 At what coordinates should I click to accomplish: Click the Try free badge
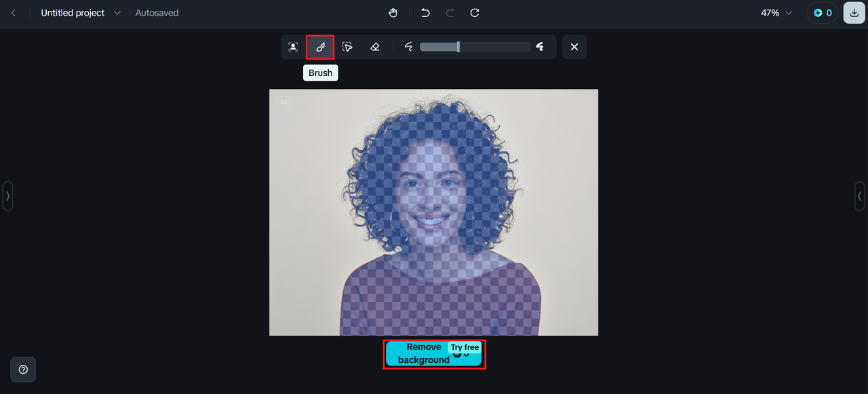tap(465, 347)
